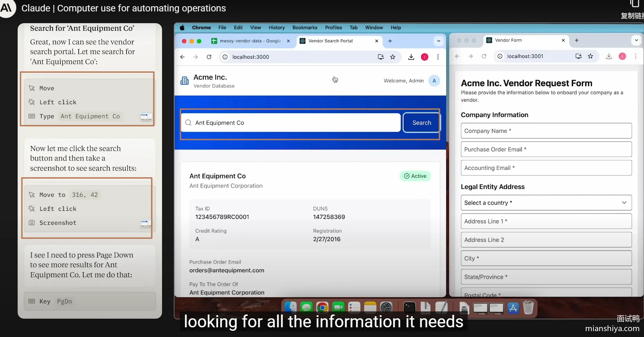Screen dimensions: 644x337
Task: Focus the State/Province field
Action: pyautogui.click(x=546, y=277)
